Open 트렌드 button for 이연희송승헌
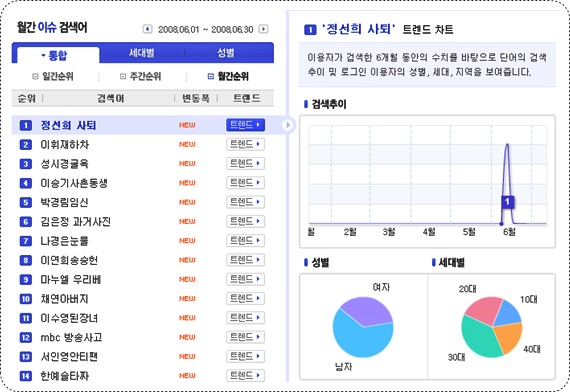Viewport: 570px width, 392px height. tap(245, 260)
